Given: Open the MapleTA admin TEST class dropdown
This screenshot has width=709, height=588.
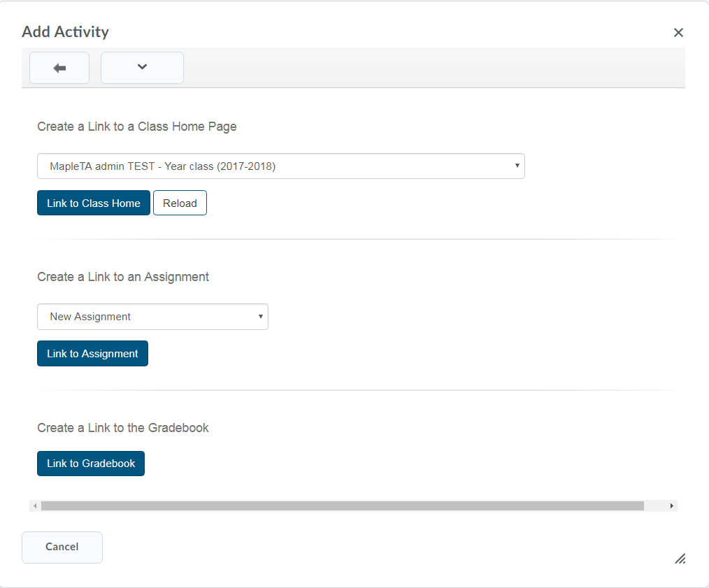Looking at the screenshot, I should 280,166.
